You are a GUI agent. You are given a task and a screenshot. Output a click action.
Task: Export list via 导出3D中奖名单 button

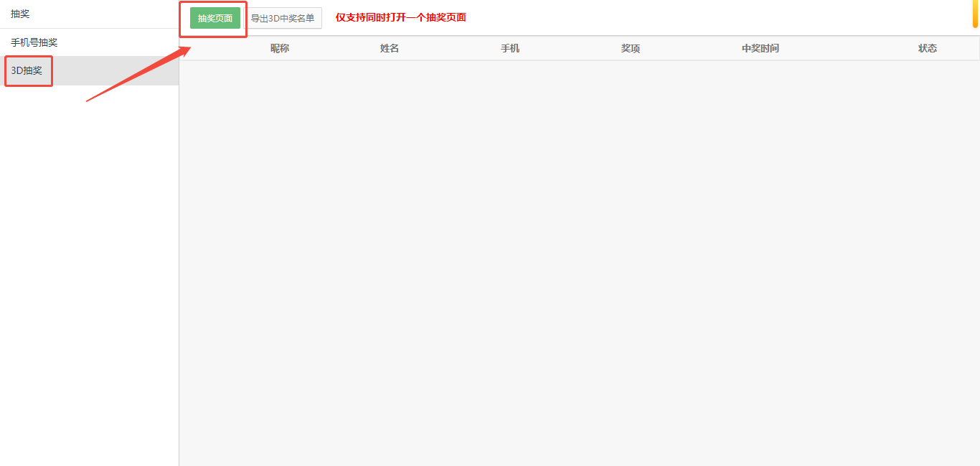pos(283,18)
